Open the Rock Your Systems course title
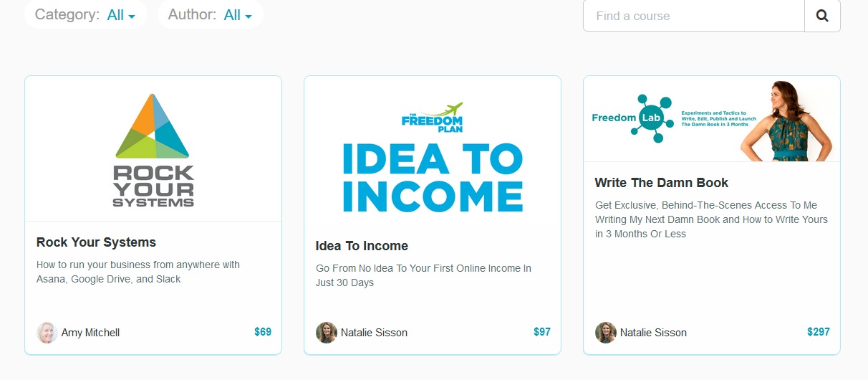Viewport: 868px width, 380px height. click(x=96, y=242)
